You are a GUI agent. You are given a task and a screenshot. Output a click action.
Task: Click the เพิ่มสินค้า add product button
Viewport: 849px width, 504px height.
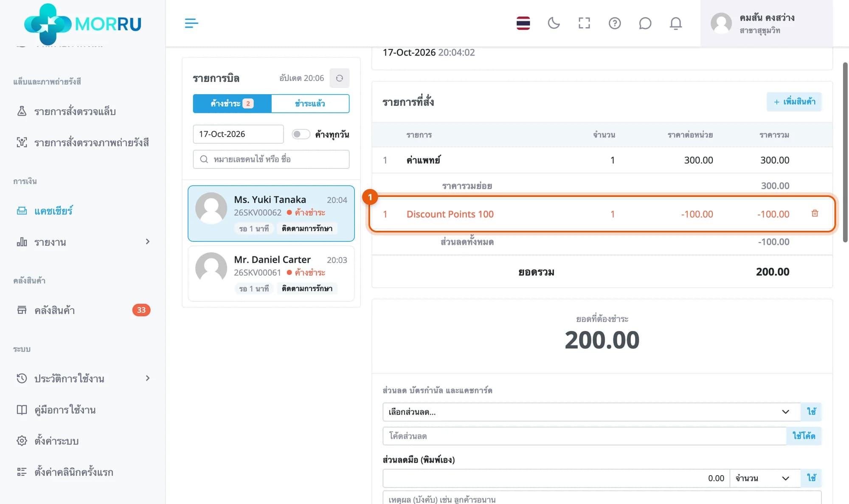tap(794, 102)
